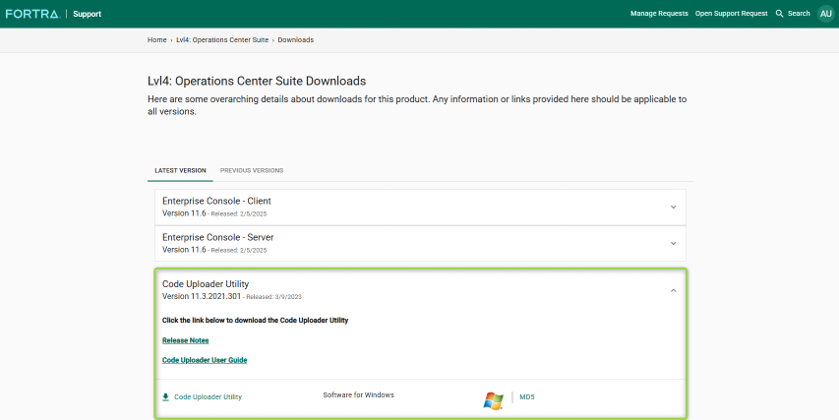Go to Home in breadcrumb
Viewport: 839px width, 420px height.
point(157,40)
